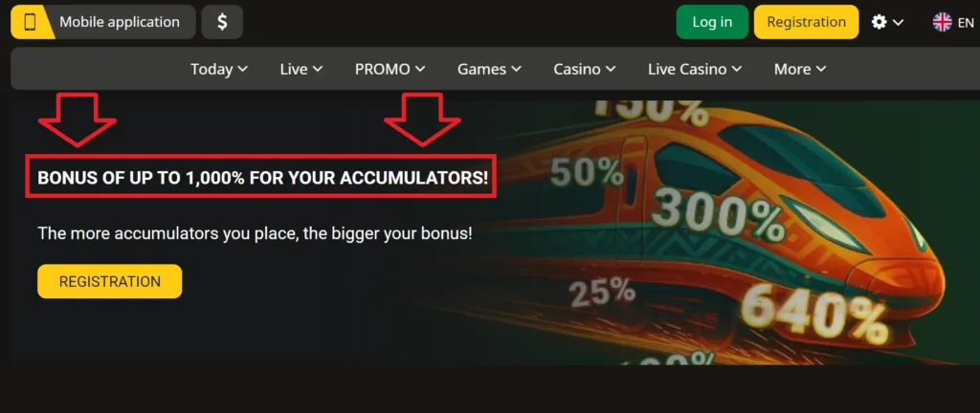Open the PROMO dropdown
The width and height of the screenshot is (980, 413).
coord(390,69)
